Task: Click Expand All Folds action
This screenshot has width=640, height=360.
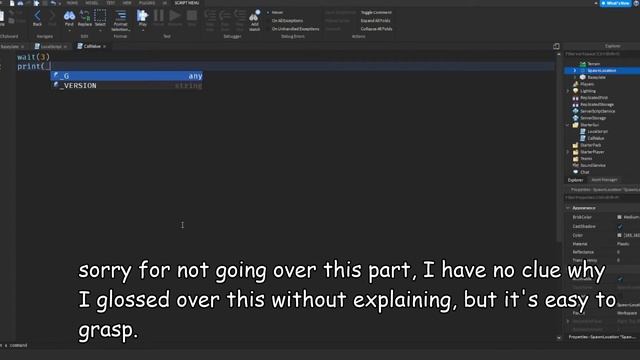Action: (x=376, y=20)
